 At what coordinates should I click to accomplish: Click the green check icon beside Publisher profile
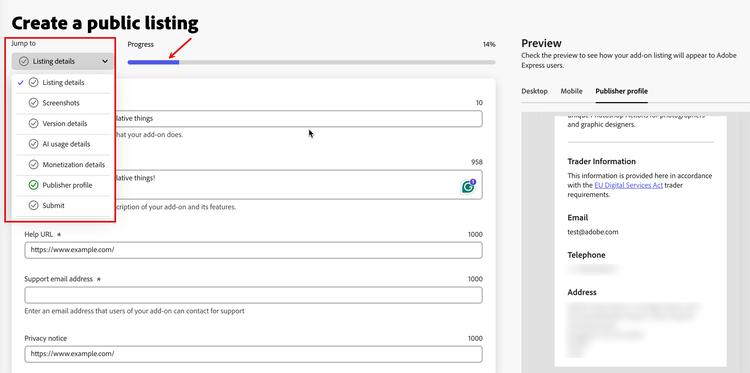pyautogui.click(x=33, y=185)
